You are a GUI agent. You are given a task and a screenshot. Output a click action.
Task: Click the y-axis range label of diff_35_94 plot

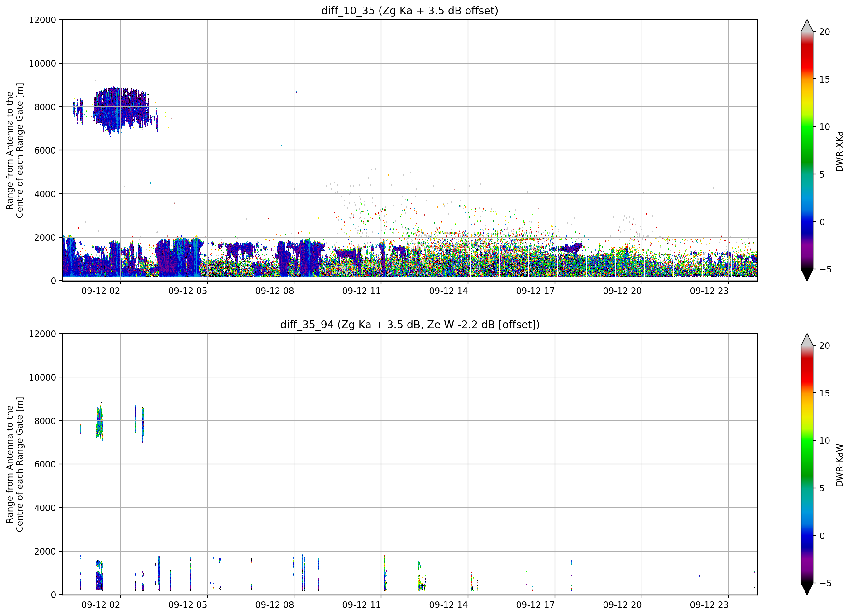15,464
